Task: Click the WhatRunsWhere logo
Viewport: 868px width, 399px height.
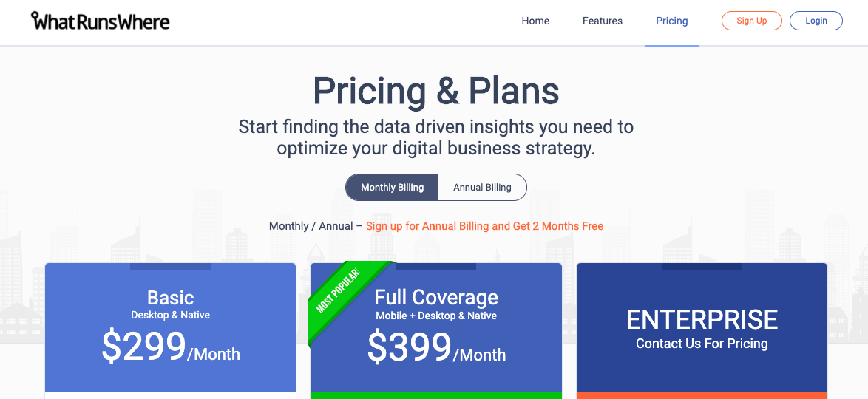Action: tap(101, 21)
